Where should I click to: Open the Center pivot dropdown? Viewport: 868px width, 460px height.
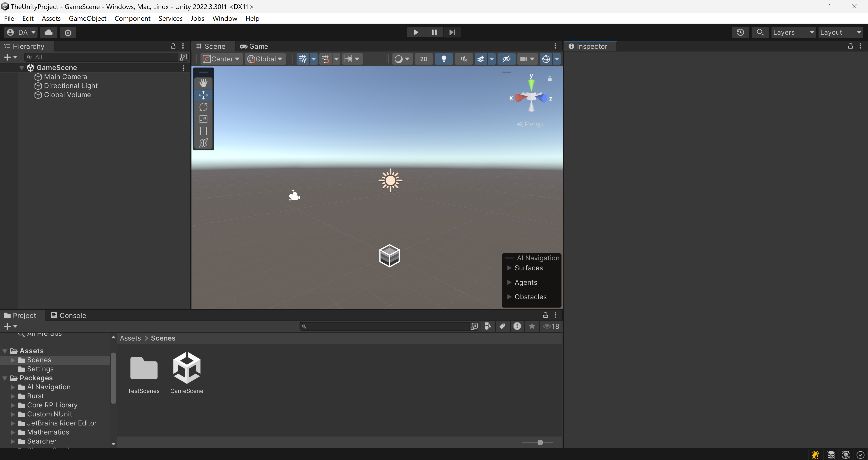click(x=221, y=59)
